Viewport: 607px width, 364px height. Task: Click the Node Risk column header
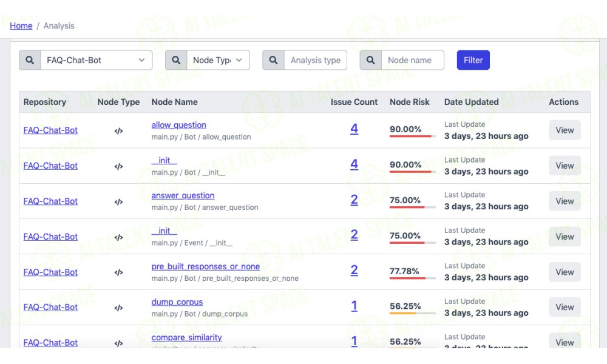[x=410, y=102]
